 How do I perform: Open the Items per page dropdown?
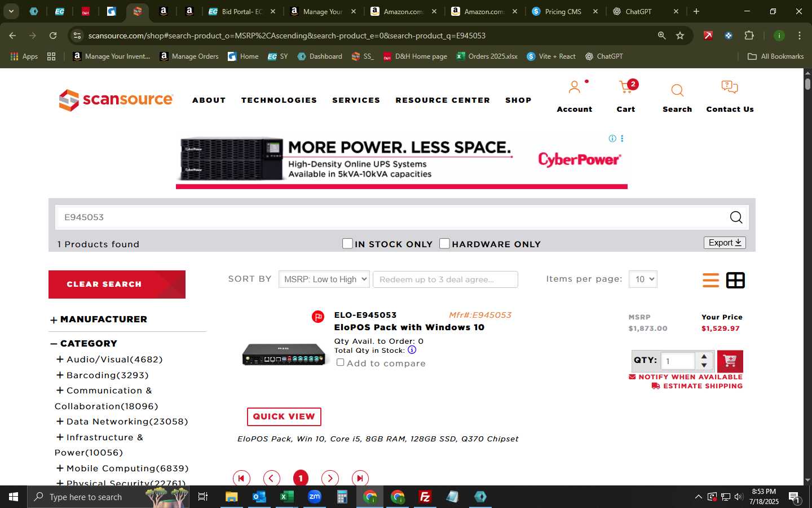point(643,279)
